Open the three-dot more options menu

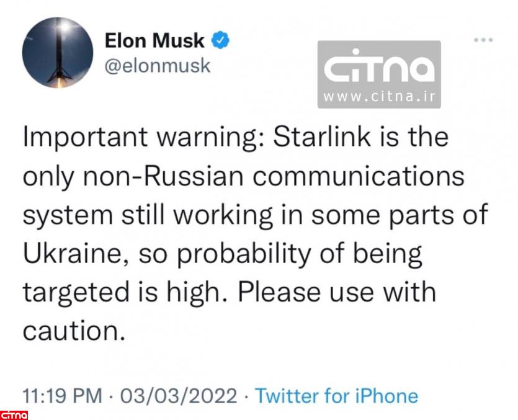483,40
